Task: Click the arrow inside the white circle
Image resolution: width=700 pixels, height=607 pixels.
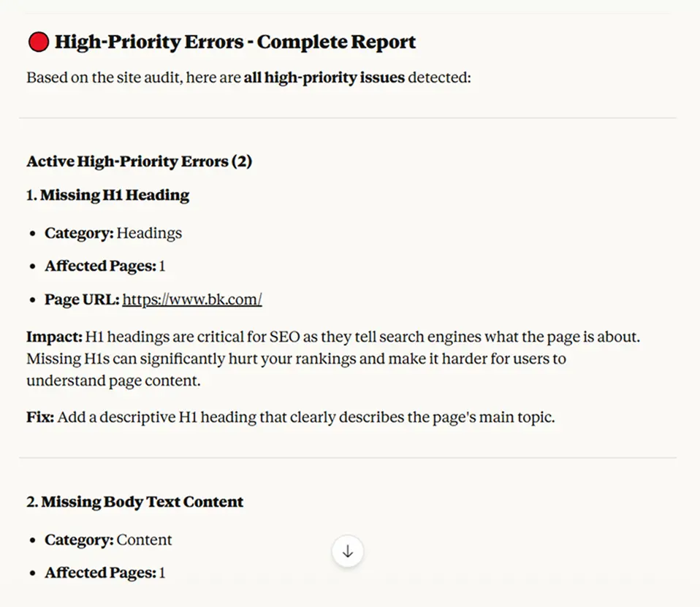Action: point(348,551)
